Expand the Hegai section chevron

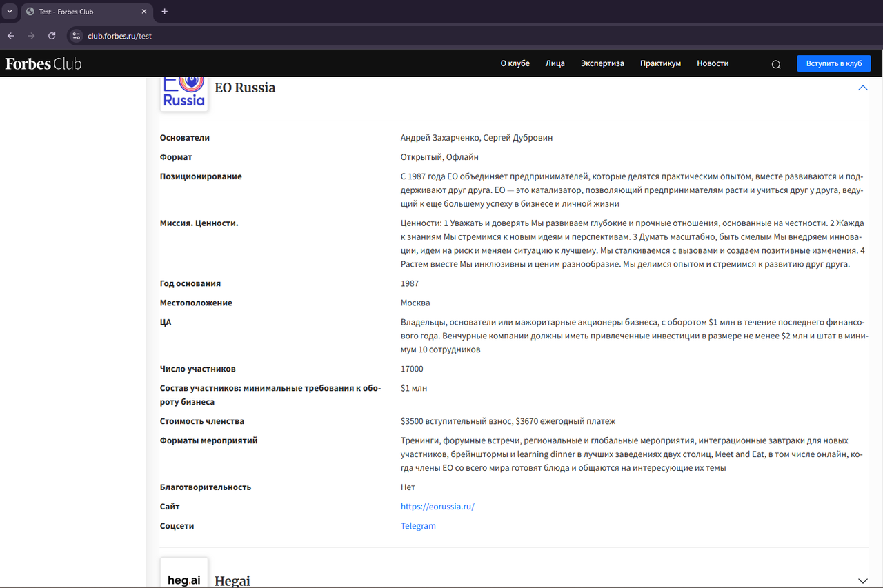[862, 581]
